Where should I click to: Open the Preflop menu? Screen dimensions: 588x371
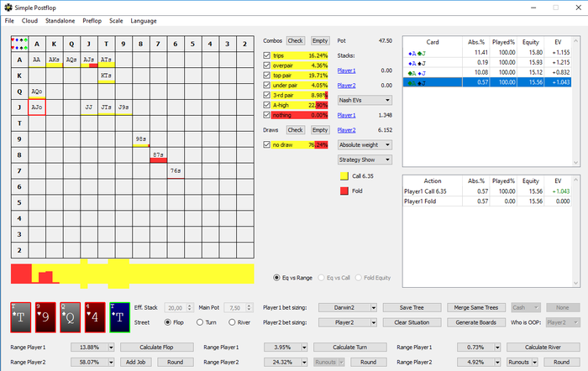[92, 21]
